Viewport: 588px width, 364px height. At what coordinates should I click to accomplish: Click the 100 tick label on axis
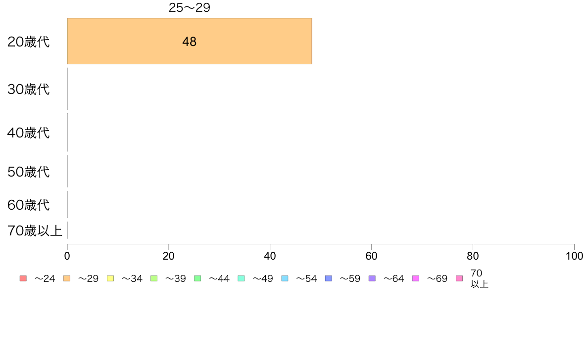[574, 256]
